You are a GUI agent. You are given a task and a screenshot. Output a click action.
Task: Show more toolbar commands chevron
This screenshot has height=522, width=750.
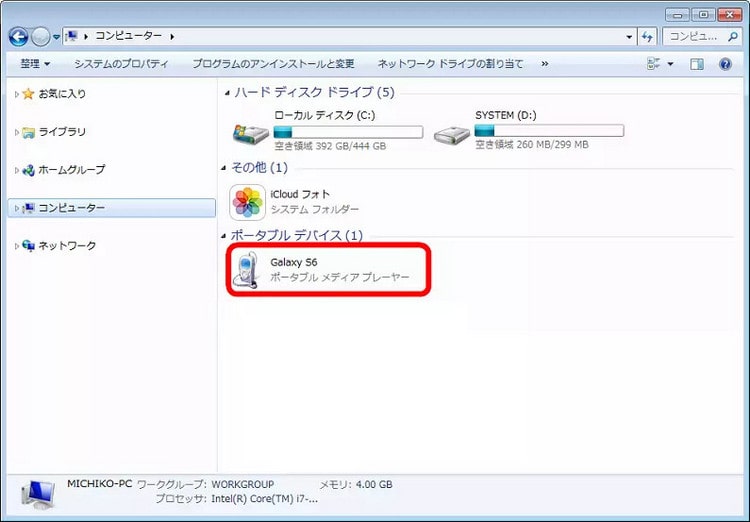click(x=544, y=64)
